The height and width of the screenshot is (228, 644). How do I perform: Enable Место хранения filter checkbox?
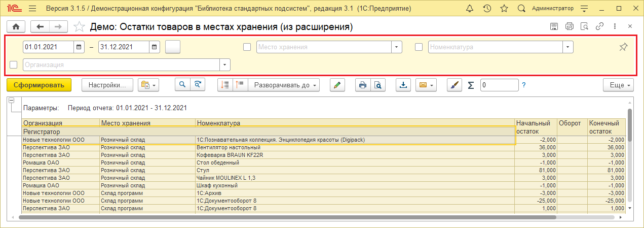coord(247,47)
